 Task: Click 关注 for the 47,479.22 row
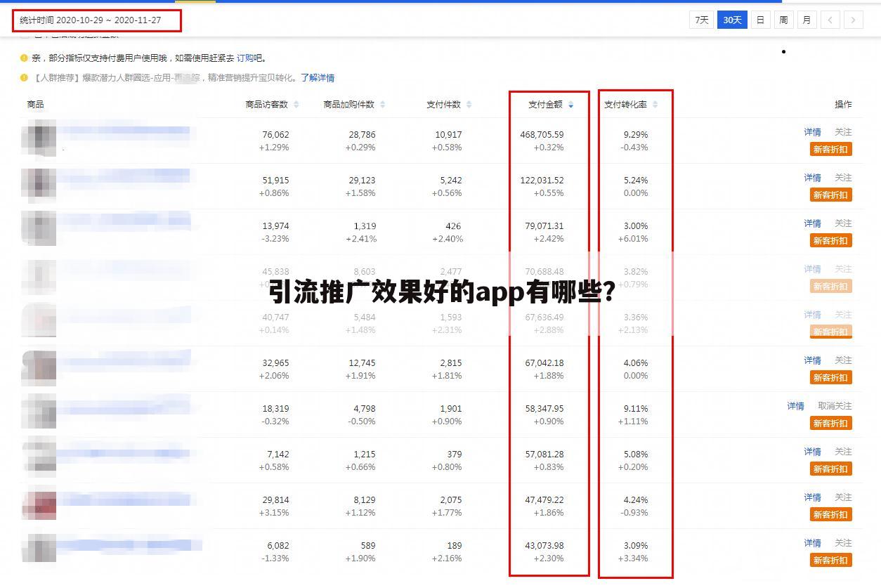pyautogui.click(x=843, y=497)
